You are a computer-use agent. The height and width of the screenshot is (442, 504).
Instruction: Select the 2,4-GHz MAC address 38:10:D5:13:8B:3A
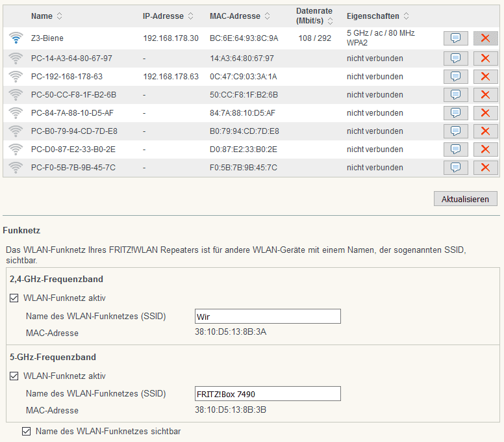coord(231,331)
